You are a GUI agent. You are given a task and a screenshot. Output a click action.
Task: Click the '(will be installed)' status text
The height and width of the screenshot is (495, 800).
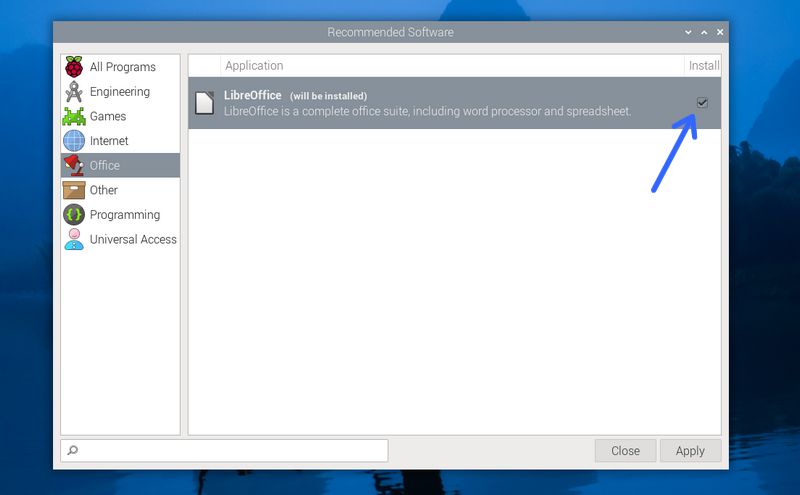[329, 96]
